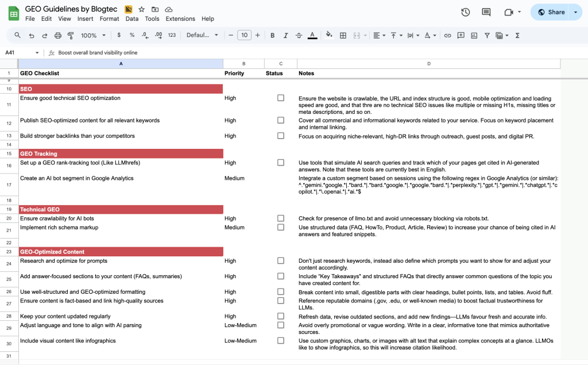Open the Format menu

click(x=109, y=19)
